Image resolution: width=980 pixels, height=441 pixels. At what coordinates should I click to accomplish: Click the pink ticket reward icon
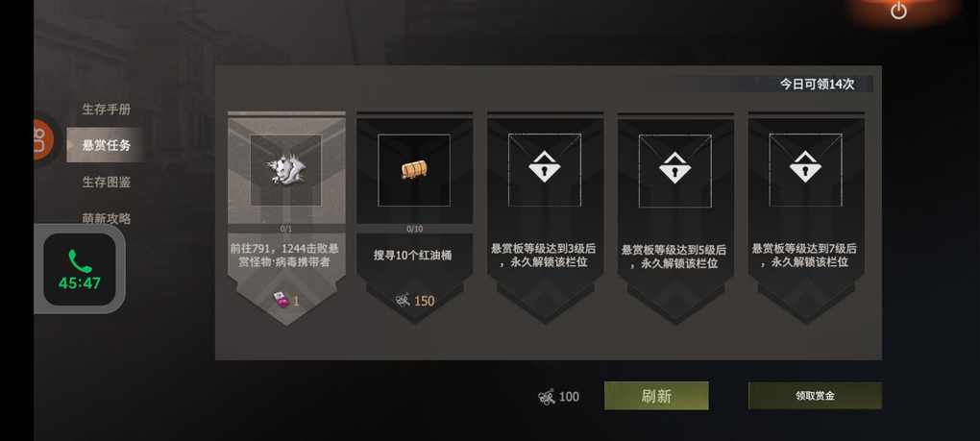[x=282, y=301]
